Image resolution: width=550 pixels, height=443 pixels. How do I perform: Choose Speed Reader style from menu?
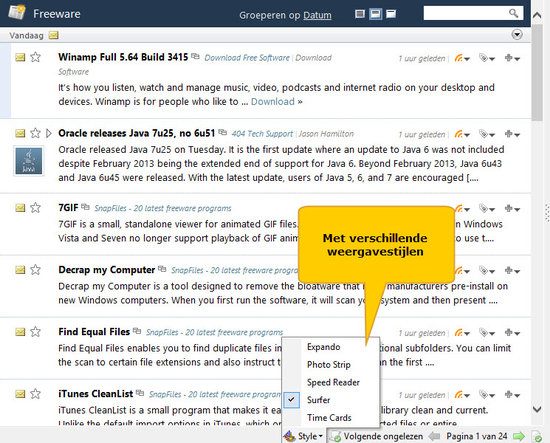click(x=333, y=382)
